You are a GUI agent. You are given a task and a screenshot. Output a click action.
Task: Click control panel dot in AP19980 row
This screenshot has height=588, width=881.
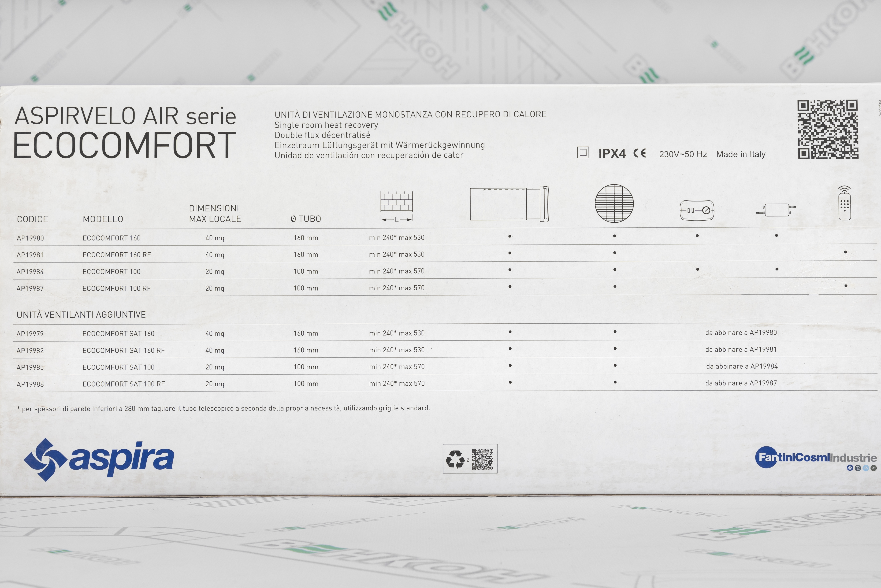pos(697,236)
